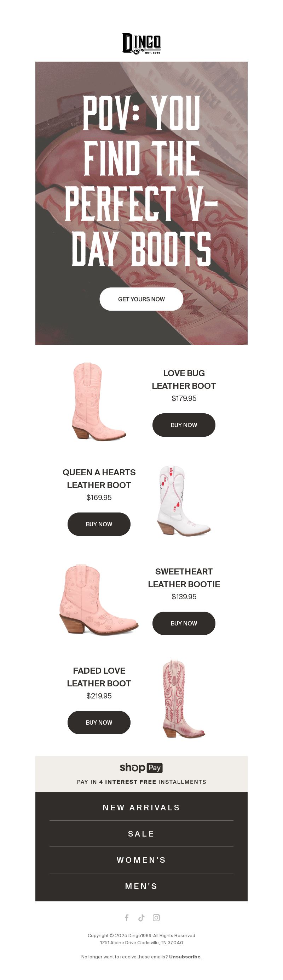The width and height of the screenshot is (283, 980).
Task: Open the Instagram icon in footer
Action: (156, 917)
